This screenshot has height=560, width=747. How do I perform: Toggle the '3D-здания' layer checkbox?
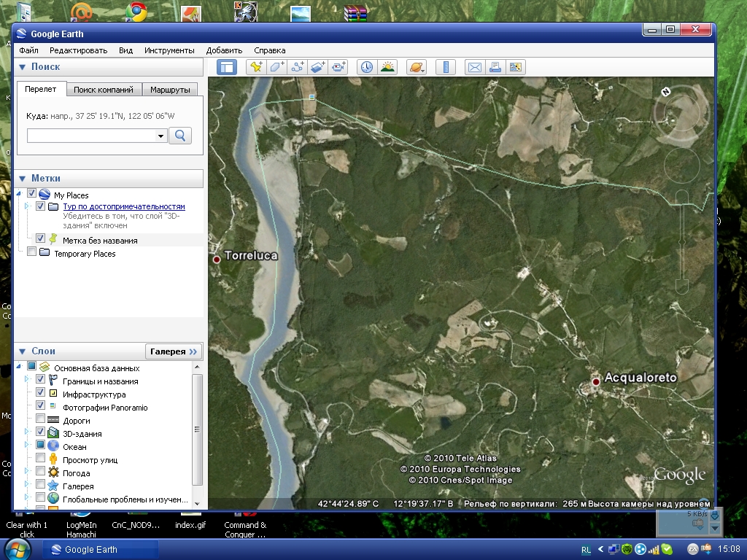click(41, 432)
